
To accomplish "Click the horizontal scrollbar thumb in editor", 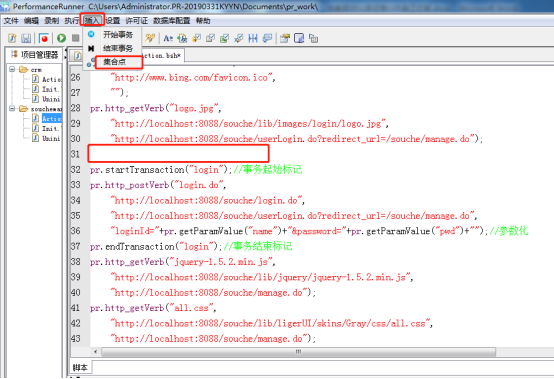I will pos(299,352).
